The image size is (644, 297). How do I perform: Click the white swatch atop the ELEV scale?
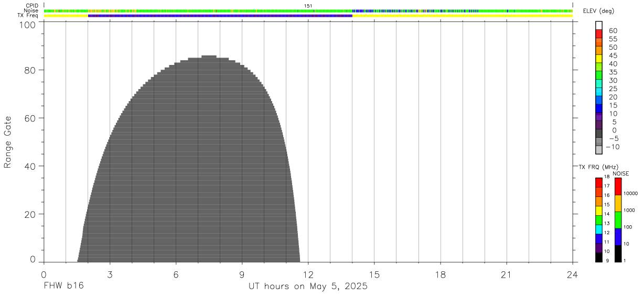click(x=599, y=25)
